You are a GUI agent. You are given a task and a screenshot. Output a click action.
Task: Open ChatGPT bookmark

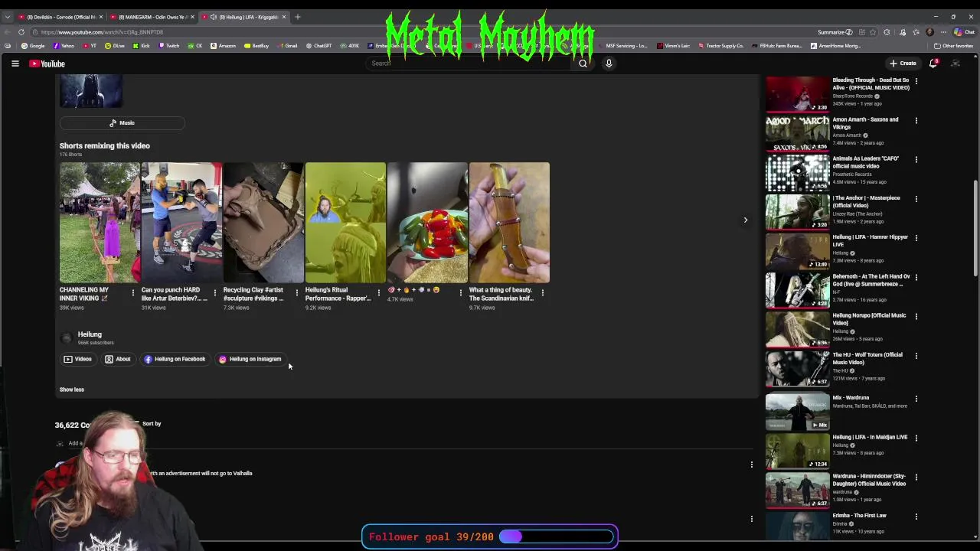[x=318, y=46]
